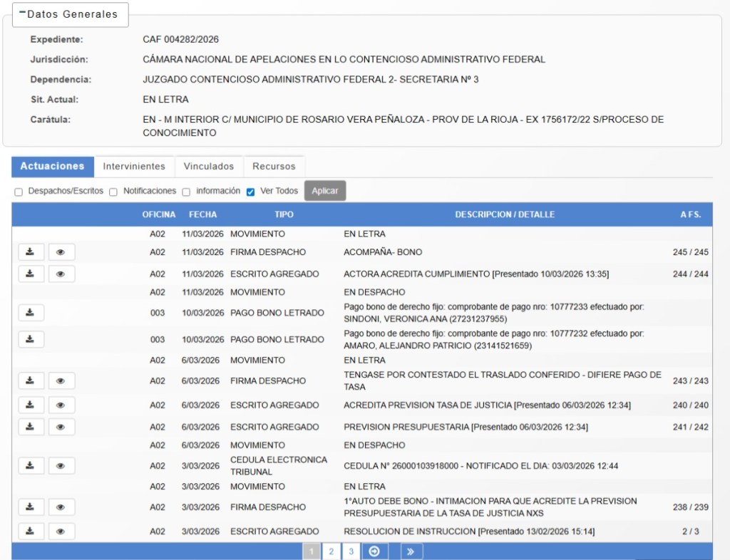Click the 245 / 245 fojas value
730x560 pixels.
[690, 252]
